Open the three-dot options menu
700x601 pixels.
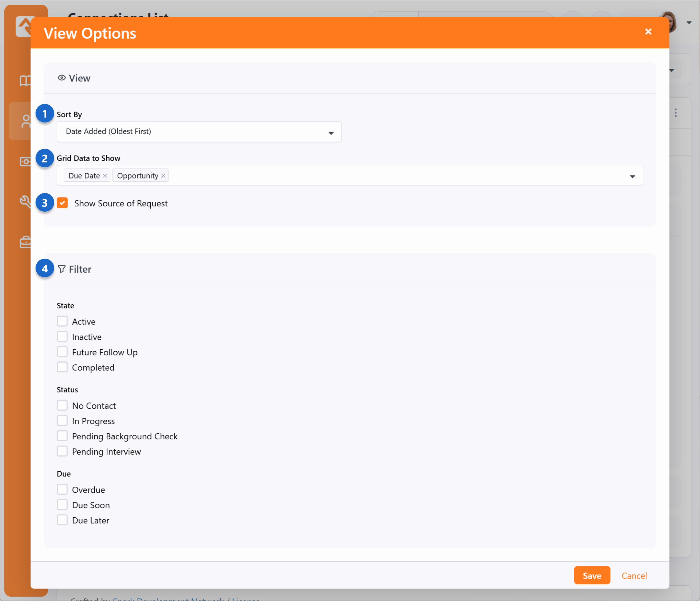(x=675, y=113)
